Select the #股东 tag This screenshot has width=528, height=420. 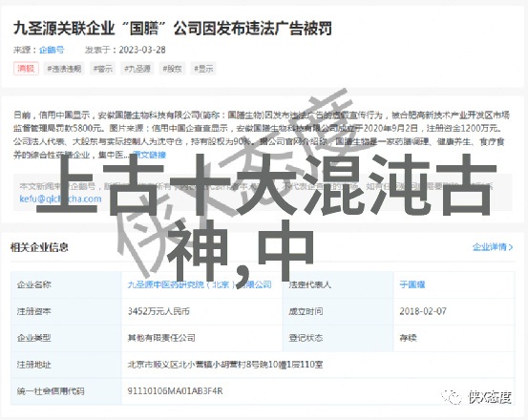pos(172,69)
